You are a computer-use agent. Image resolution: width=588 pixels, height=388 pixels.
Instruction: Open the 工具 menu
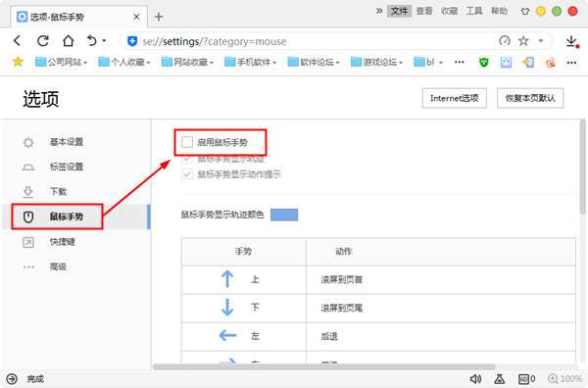point(474,11)
